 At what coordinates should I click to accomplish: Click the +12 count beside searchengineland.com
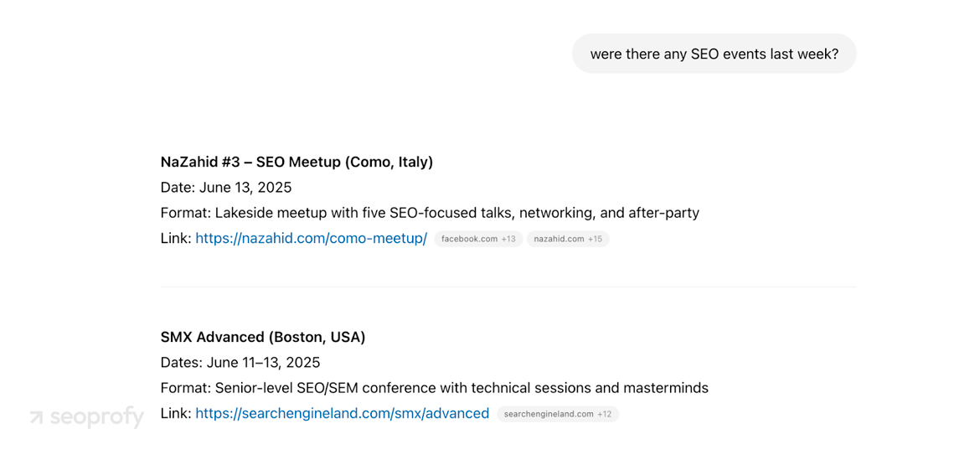[605, 414]
